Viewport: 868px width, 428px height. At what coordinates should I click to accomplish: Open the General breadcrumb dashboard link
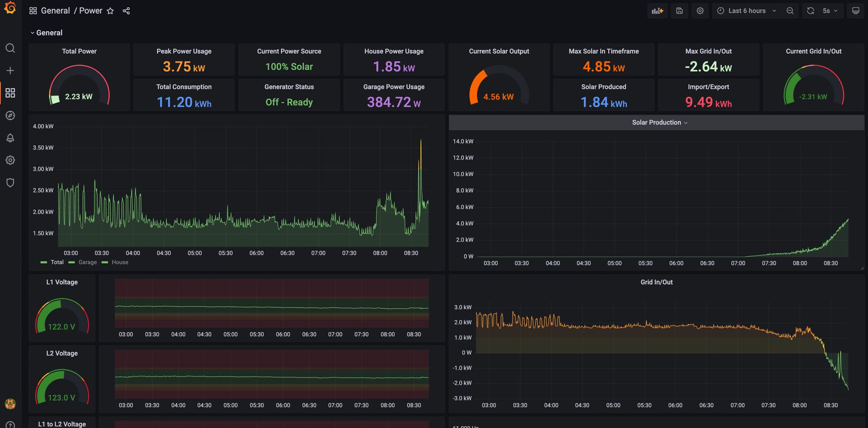(x=55, y=10)
